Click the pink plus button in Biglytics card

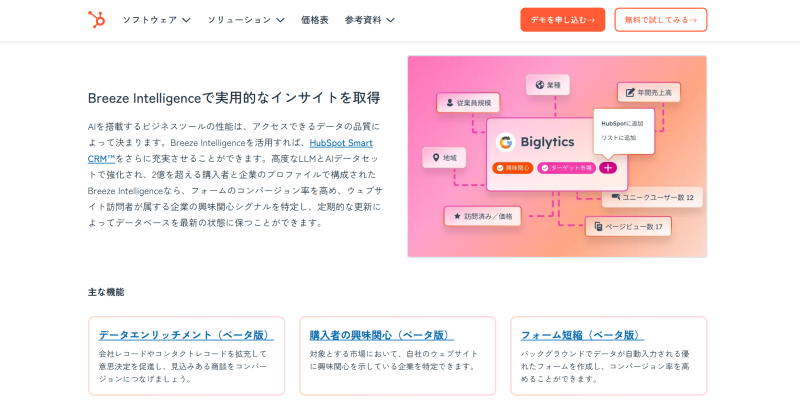tap(608, 168)
